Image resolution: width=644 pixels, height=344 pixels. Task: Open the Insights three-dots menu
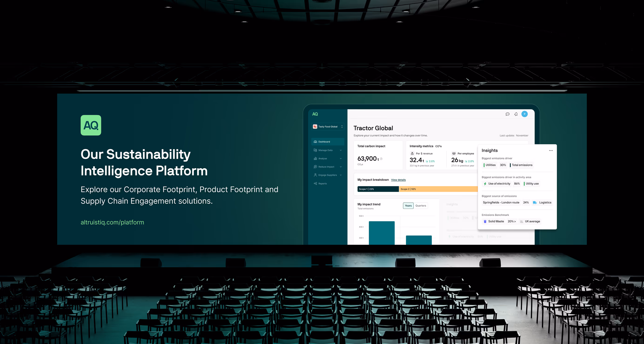coord(550,151)
